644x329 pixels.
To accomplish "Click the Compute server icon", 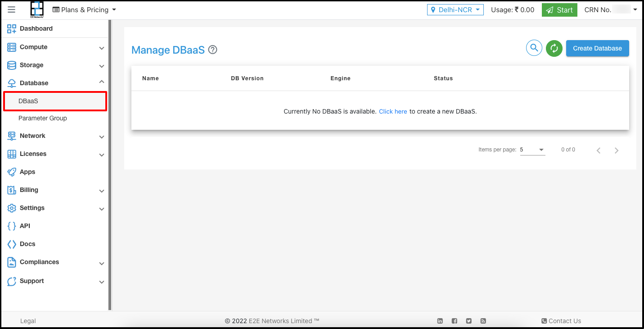I will pos(12,47).
